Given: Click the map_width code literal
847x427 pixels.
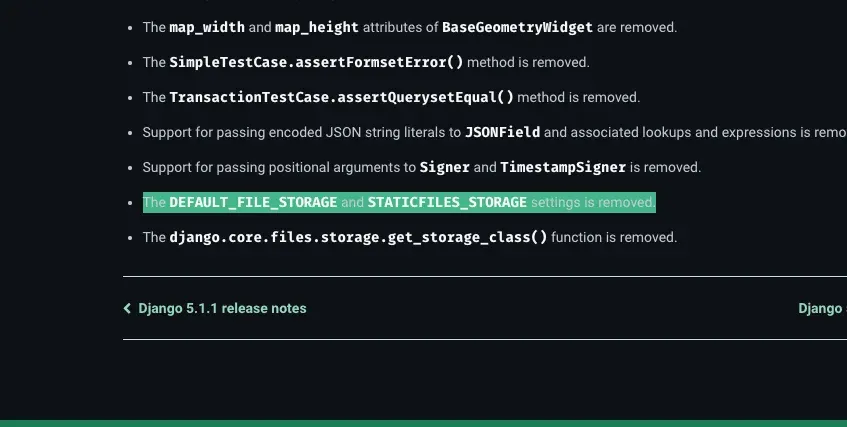Looking at the screenshot, I should [207, 28].
